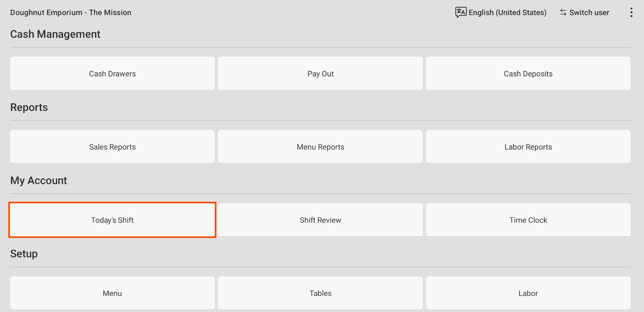Go to the Time Clock

pyautogui.click(x=528, y=220)
